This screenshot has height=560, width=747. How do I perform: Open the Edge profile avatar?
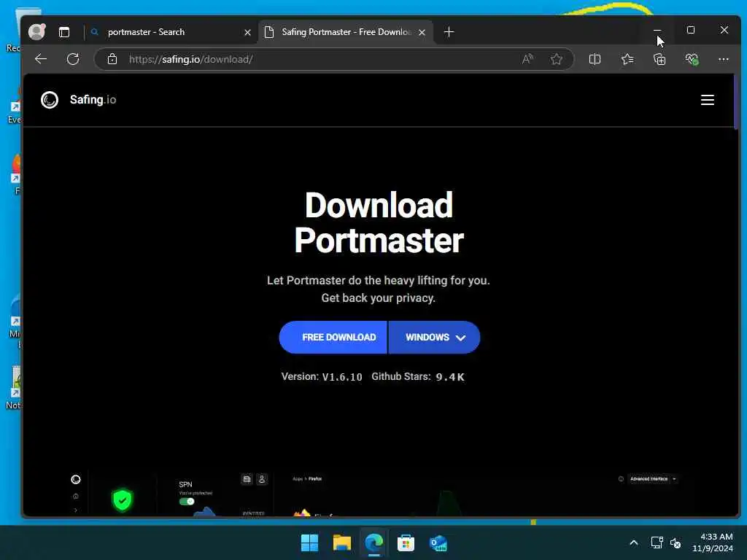(x=36, y=32)
